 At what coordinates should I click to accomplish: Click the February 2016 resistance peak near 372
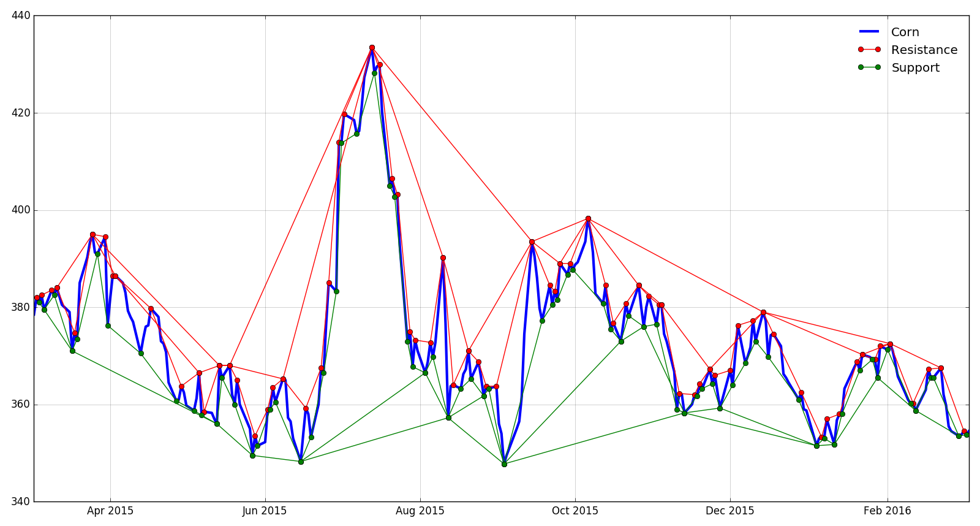(890, 344)
